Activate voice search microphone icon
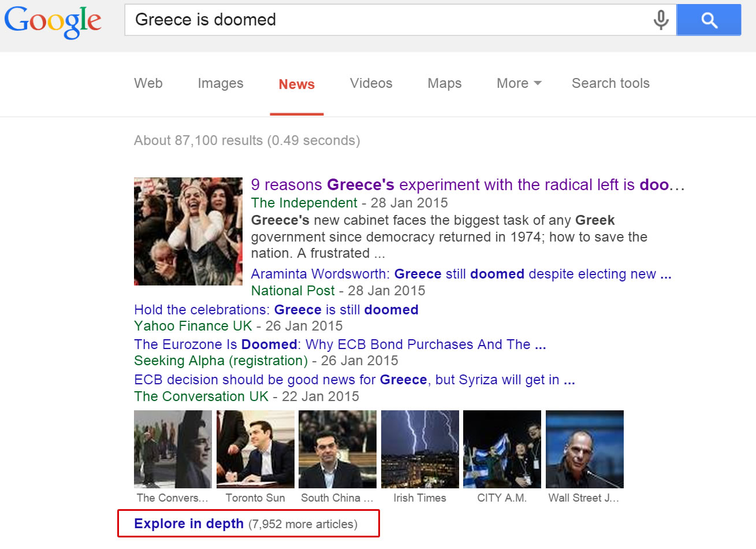This screenshot has height=549, width=756. pos(661,20)
